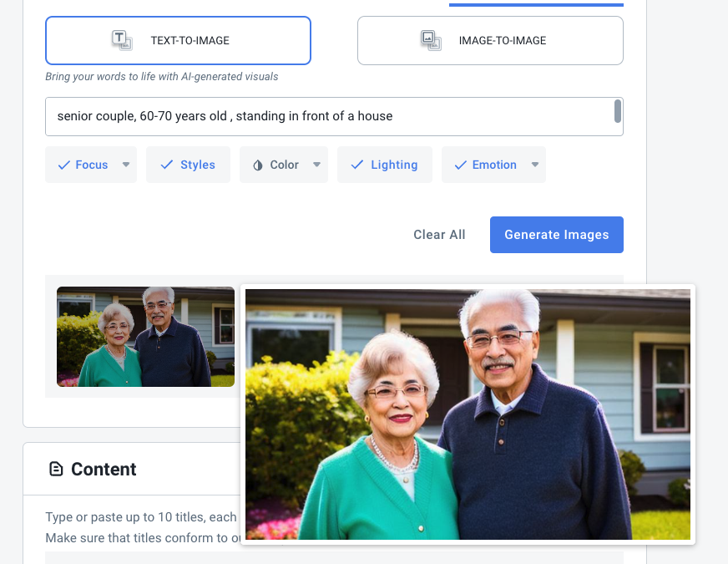Click the Focus checkmark icon
Viewport: 728px width, 564px height.
(x=64, y=165)
